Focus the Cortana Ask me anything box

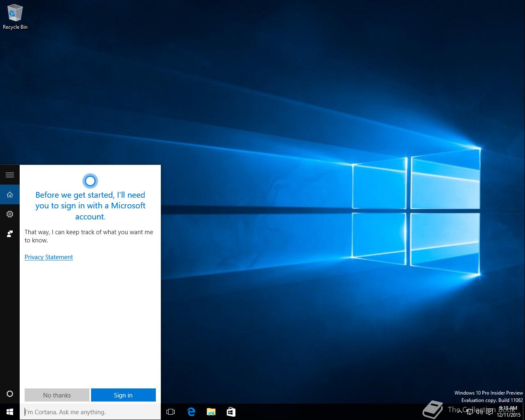[x=90, y=412]
